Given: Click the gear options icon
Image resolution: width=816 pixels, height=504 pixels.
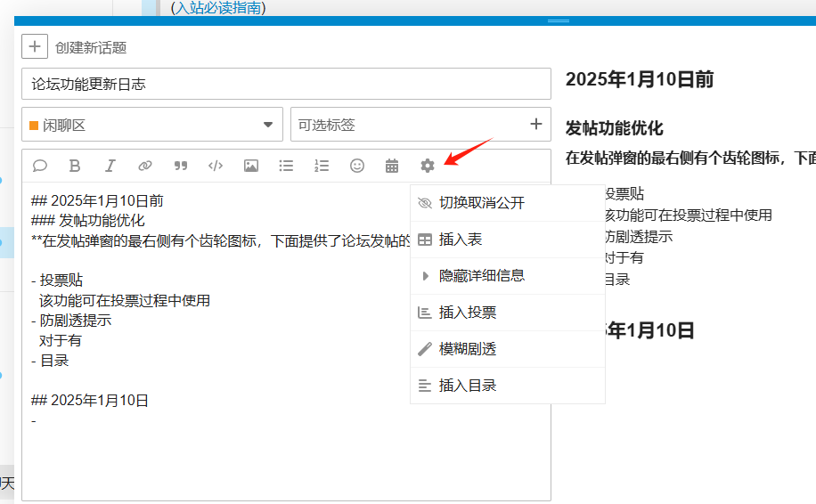Looking at the screenshot, I should click(428, 166).
